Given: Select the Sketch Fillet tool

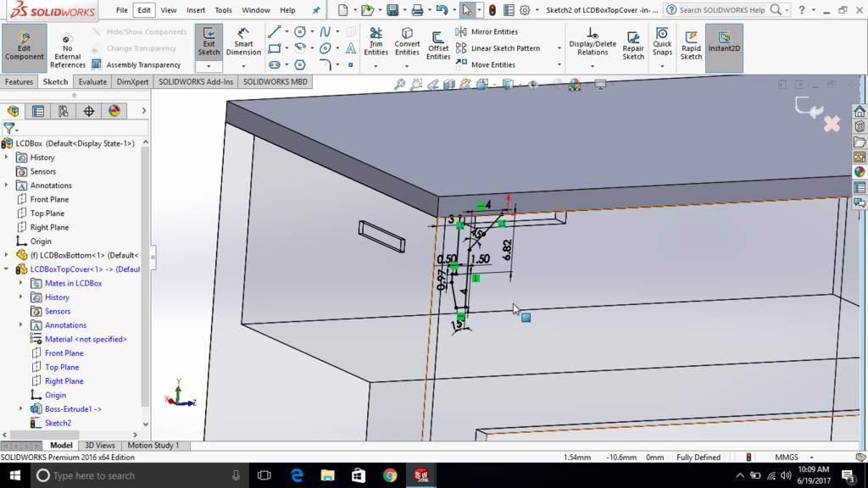Looking at the screenshot, I should (325, 64).
